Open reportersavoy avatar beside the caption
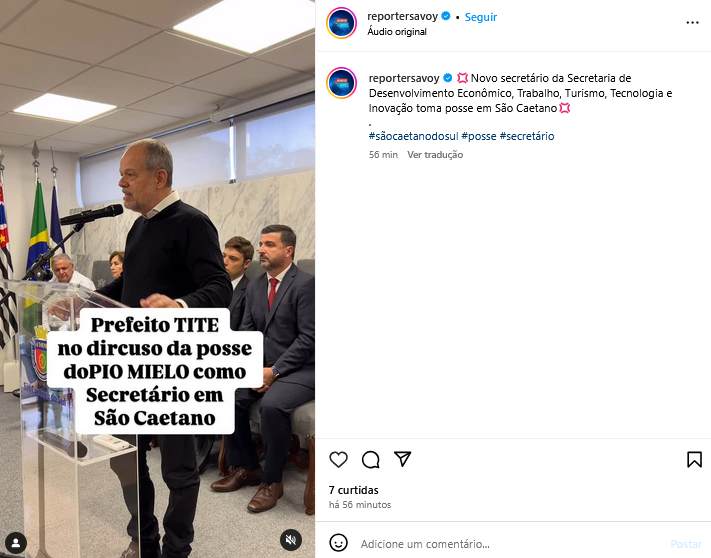The height and width of the screenshot is (558, 711). point(341,83)
